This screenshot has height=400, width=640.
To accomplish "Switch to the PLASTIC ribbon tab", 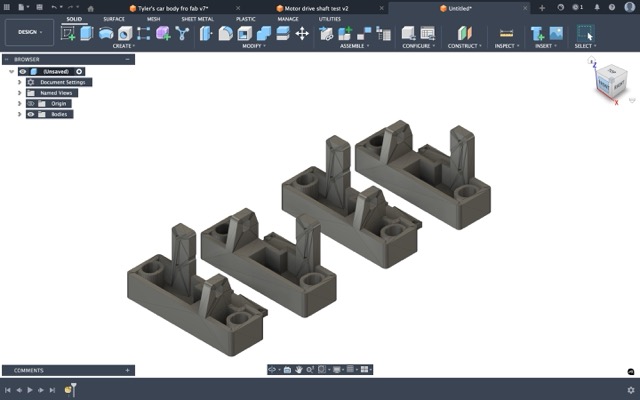I will (x=246, y=19).
